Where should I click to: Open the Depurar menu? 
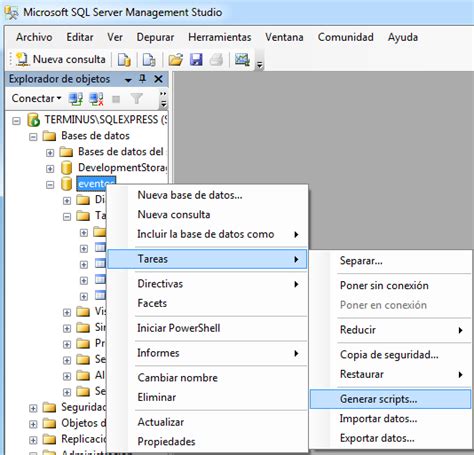point(155,37)
